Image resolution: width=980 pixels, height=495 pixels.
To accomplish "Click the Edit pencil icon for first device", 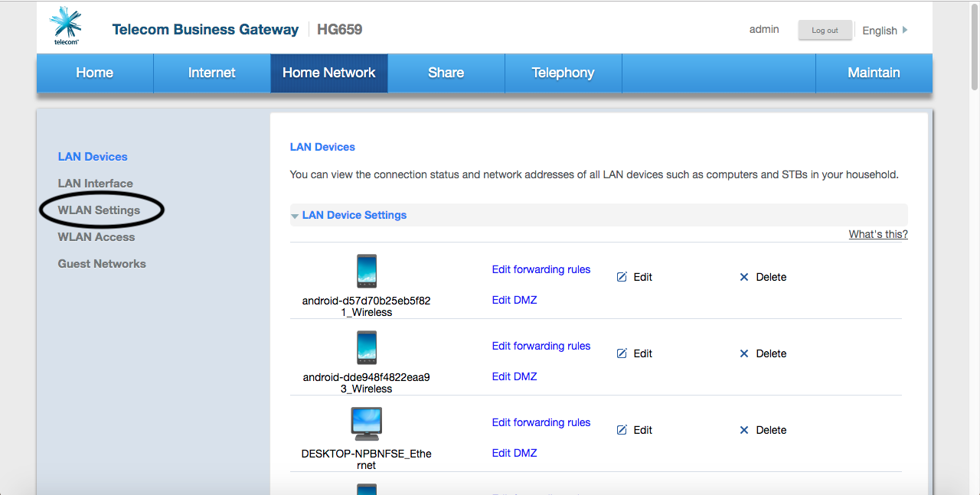I will tap(622, 277).
